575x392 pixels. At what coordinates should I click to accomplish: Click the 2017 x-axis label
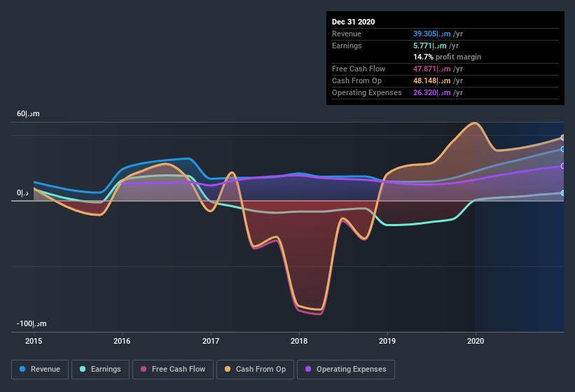pos(211,341)
